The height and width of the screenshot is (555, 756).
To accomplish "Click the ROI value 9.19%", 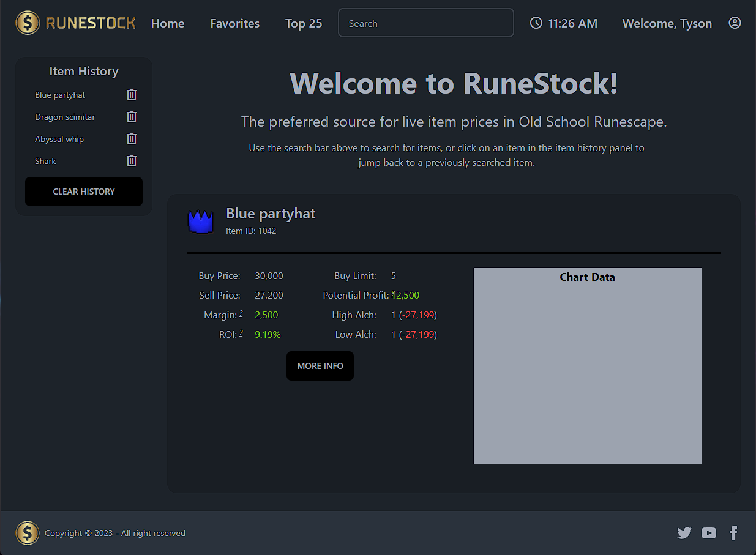I will click(x=268, y=335).
